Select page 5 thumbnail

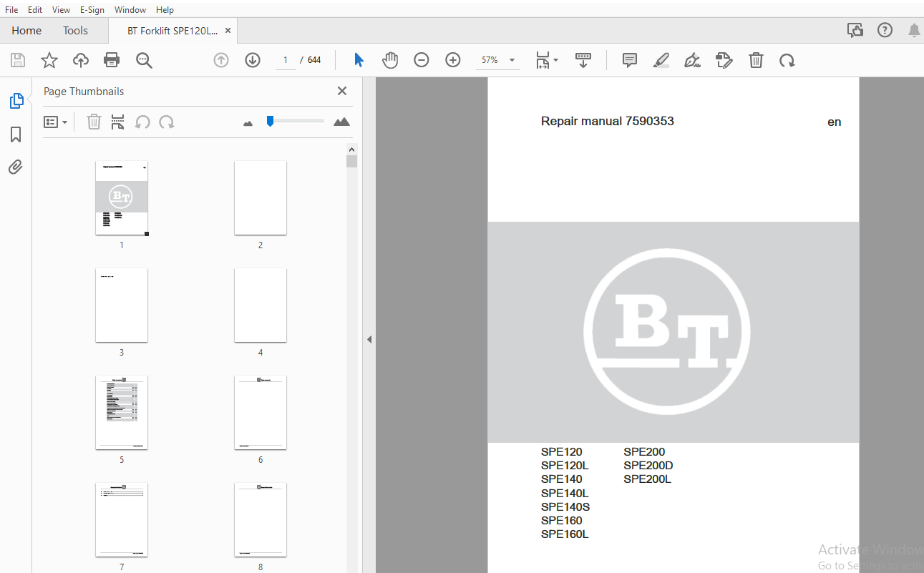coord(122,413)
